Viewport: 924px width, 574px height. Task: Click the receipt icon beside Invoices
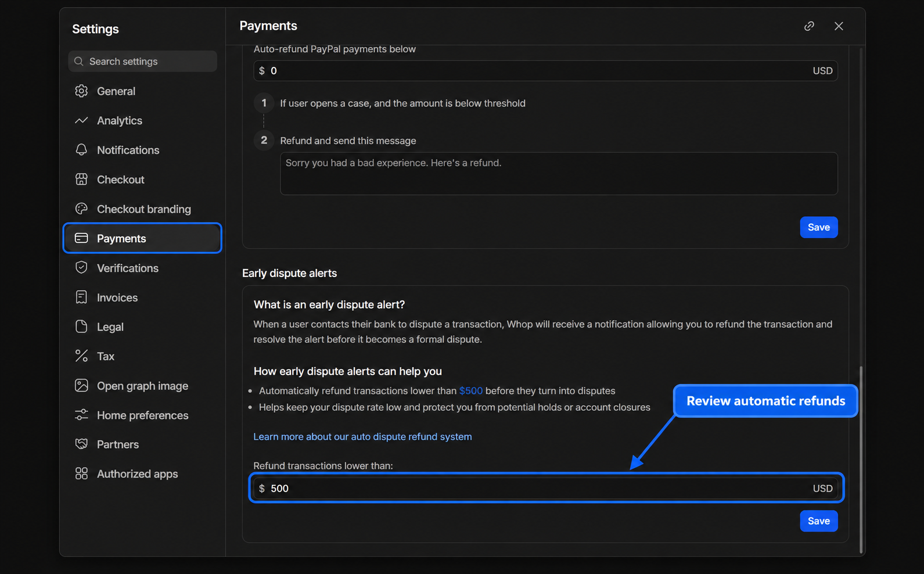81,297
